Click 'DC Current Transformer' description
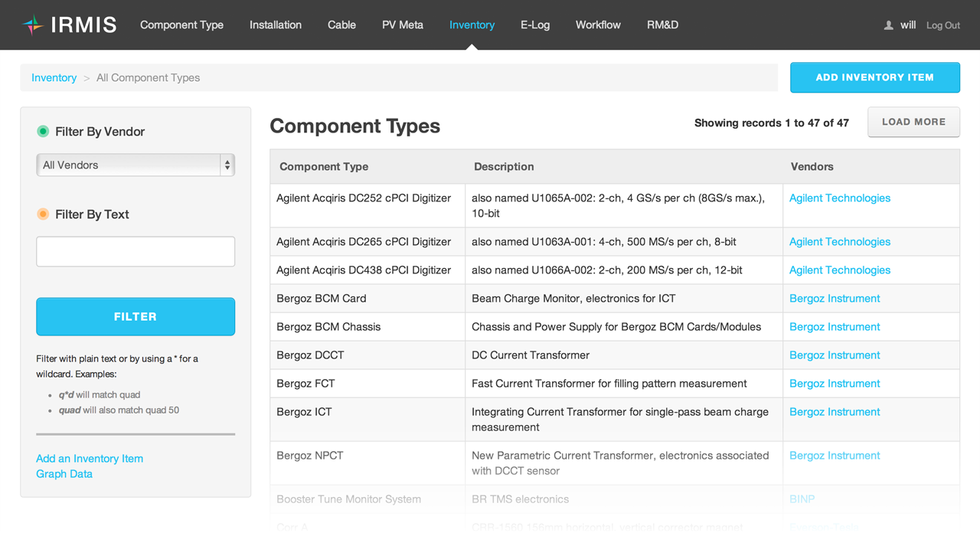 [531, 355]
